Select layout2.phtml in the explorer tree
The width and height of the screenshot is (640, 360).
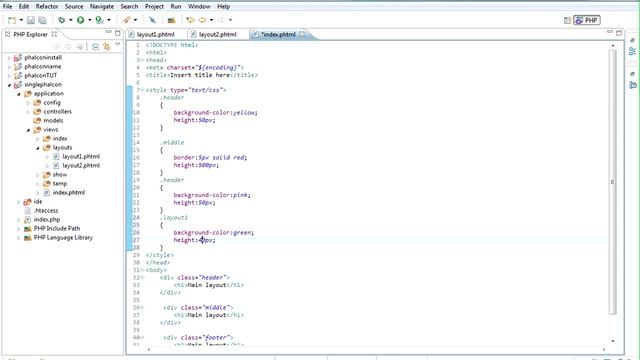click(81, 165)
